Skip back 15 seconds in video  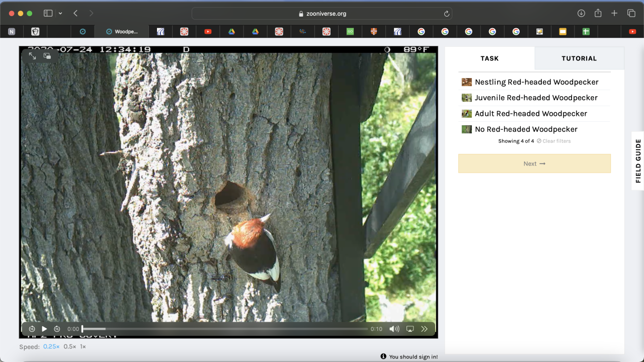(x=32, y=329)
